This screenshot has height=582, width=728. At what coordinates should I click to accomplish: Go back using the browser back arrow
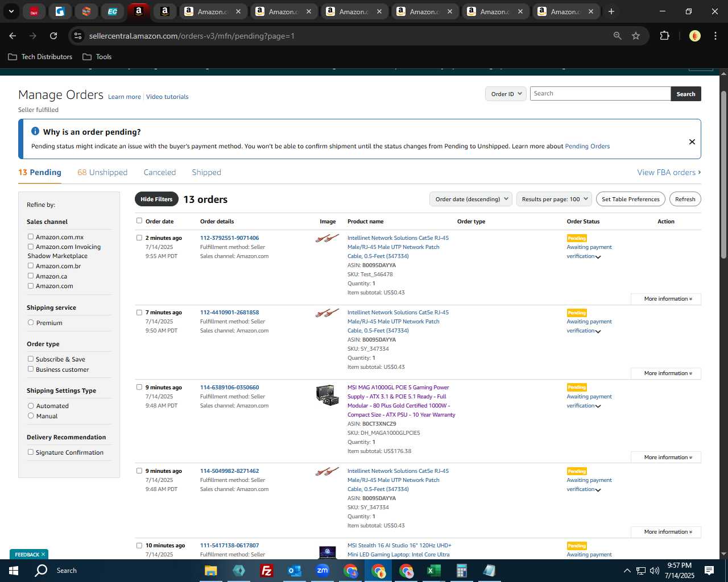[x=13, y=36]
